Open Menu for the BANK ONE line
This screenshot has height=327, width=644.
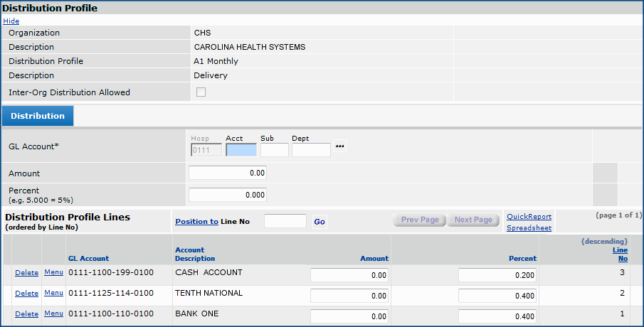[x=53, y=313]
